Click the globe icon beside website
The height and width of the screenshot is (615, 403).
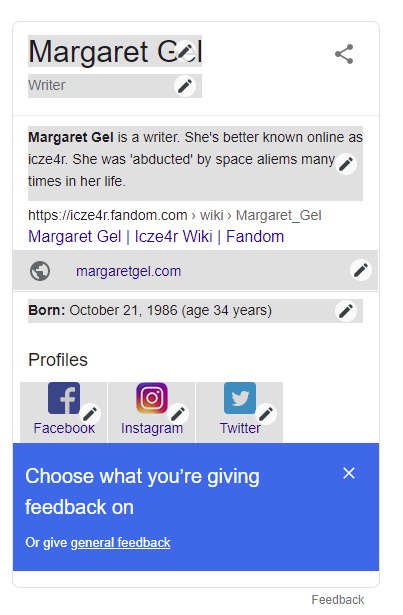[40, 271]
